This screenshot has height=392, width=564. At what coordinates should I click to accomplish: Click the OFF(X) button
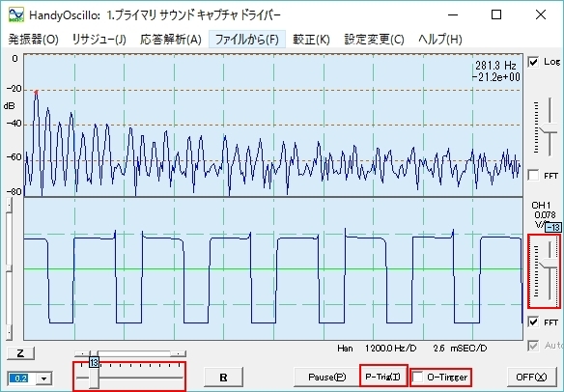(531, 377)
